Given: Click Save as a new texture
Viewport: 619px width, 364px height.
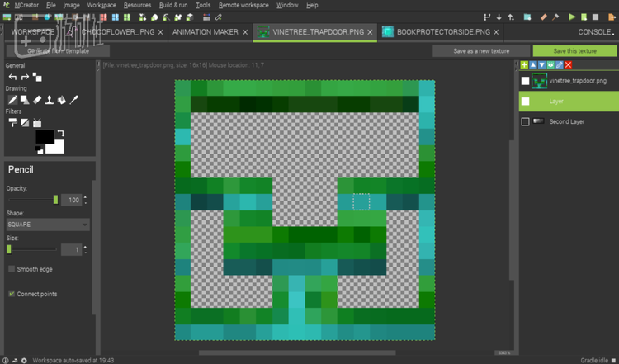Looking at the screenshot, I should [x=481, y=50].
